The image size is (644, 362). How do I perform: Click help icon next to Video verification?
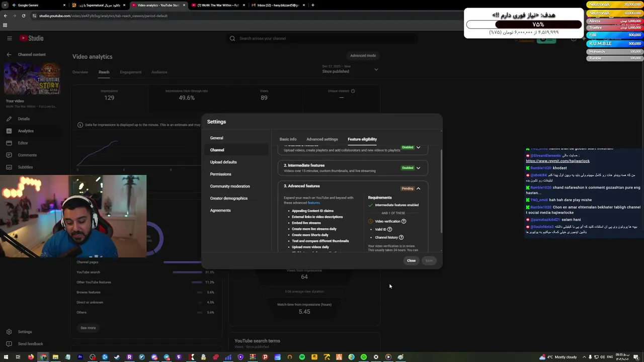(404, 221)
